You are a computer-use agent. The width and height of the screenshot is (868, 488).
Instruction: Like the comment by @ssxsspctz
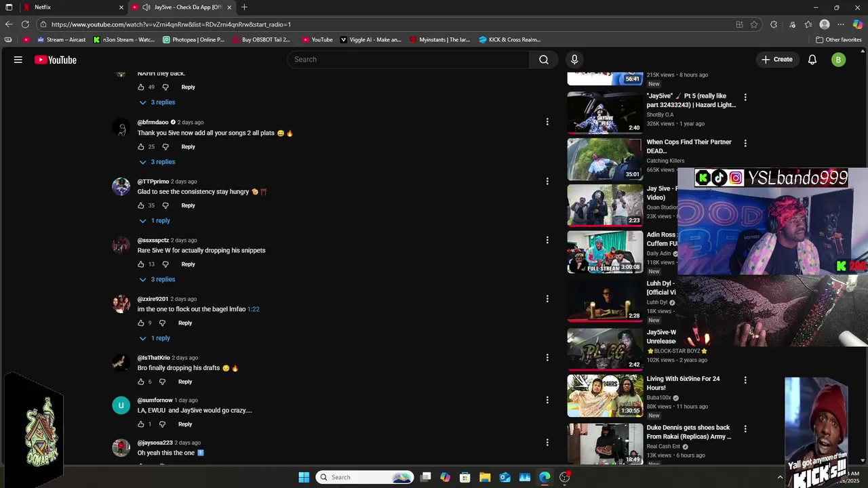141,264
